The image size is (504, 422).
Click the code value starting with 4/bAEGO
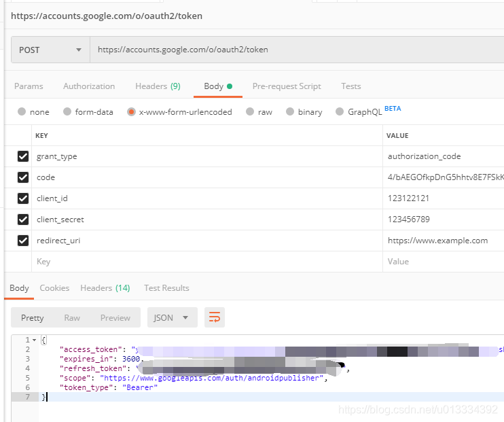[444, 177]
